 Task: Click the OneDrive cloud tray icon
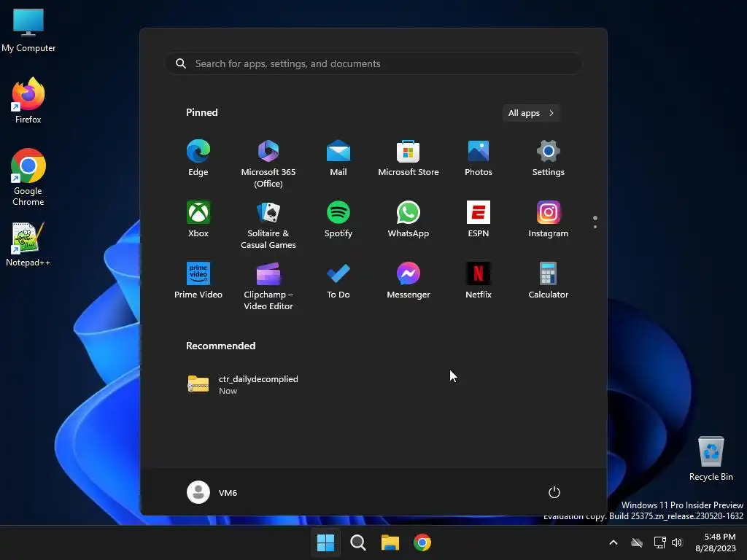point(637,542)
